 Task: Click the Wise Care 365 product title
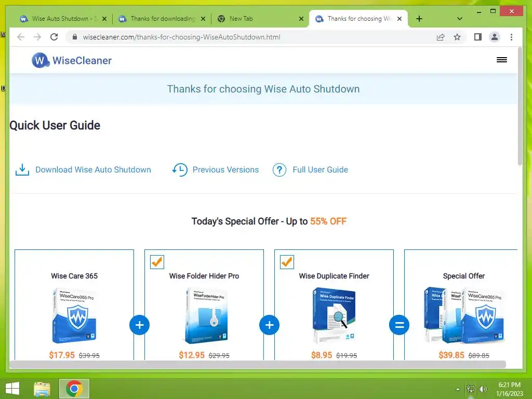74,276
